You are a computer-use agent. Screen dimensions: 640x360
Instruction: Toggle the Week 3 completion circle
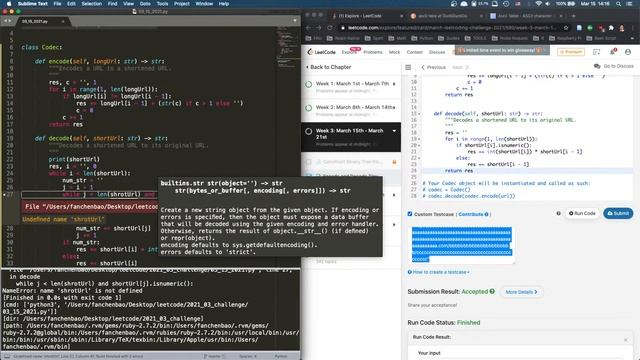point(309,131)
